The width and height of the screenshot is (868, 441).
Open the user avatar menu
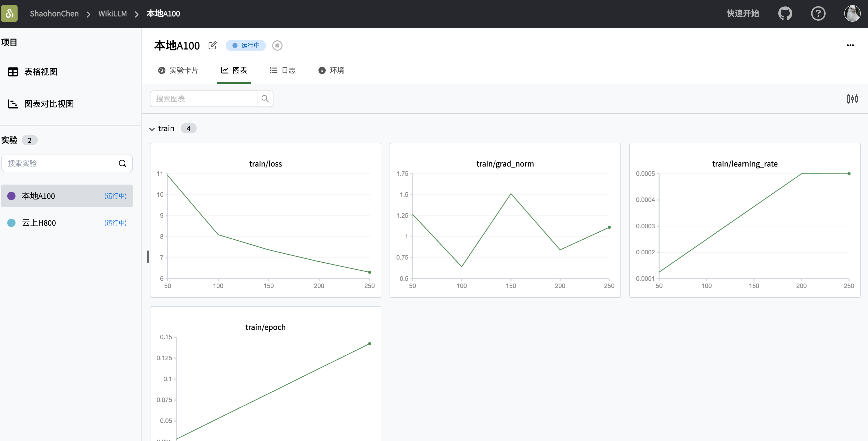tap(852, 13)
